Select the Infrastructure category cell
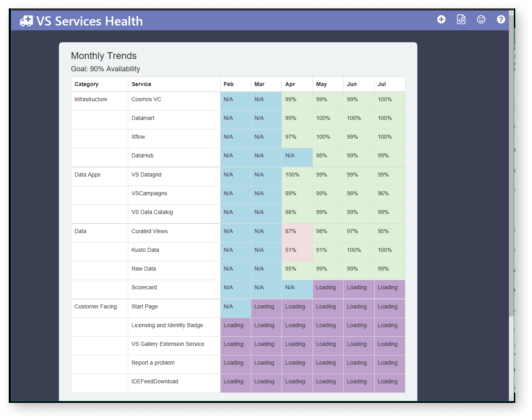 100,101
